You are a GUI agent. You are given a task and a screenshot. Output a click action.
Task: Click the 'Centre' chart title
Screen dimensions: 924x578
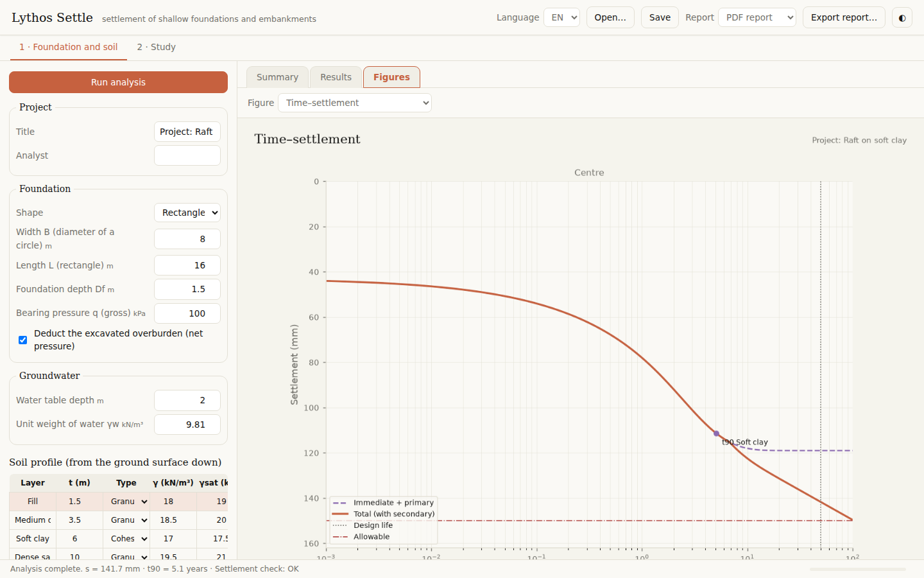point(589,173)
